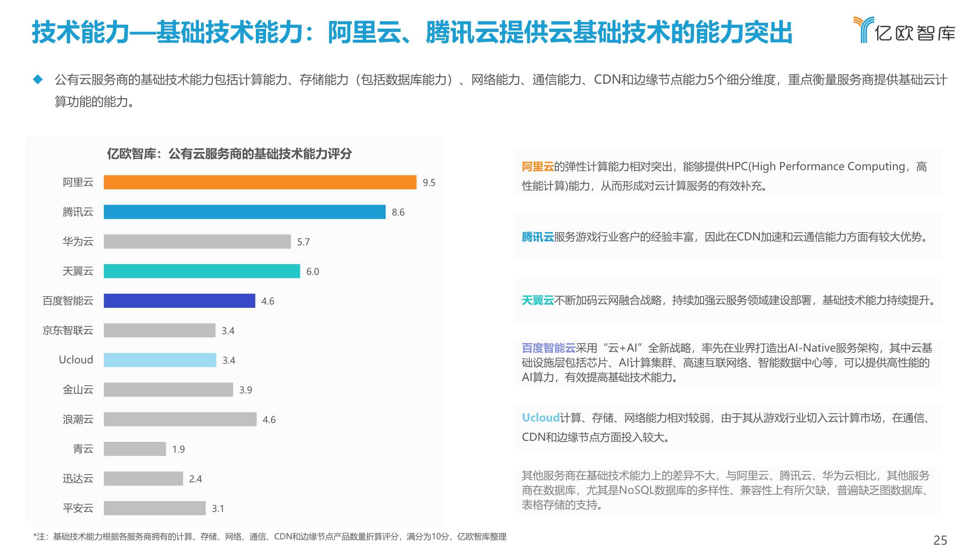Click the page number 25

click(940, 540)
